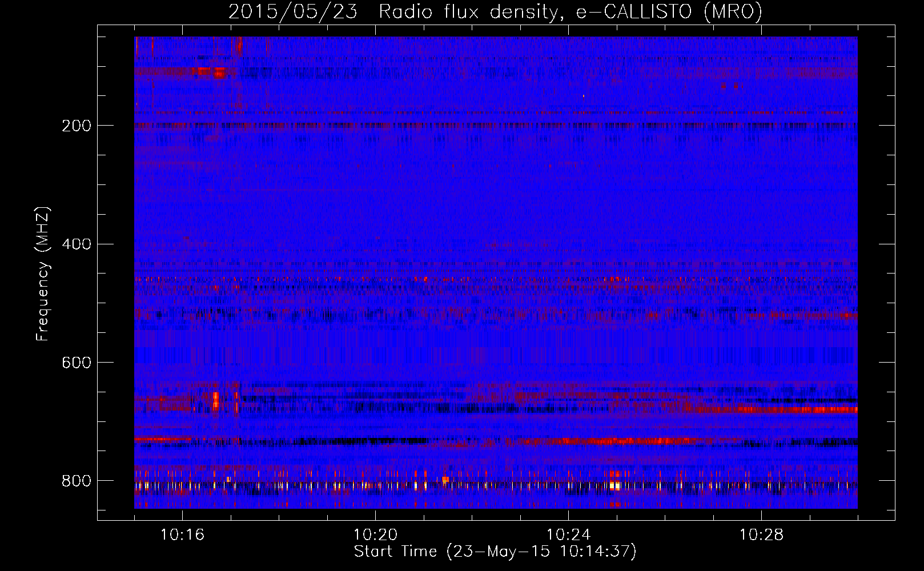Click the 10:28 time tick label
Image resolution: width=924 pixels, height=571 pixels.
[x=762, y=534]
